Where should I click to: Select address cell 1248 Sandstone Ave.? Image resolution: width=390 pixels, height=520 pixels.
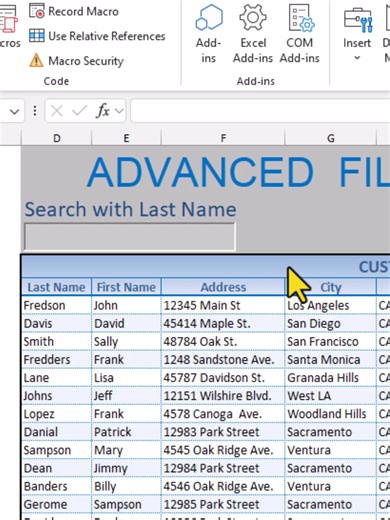tap(223, 360)
